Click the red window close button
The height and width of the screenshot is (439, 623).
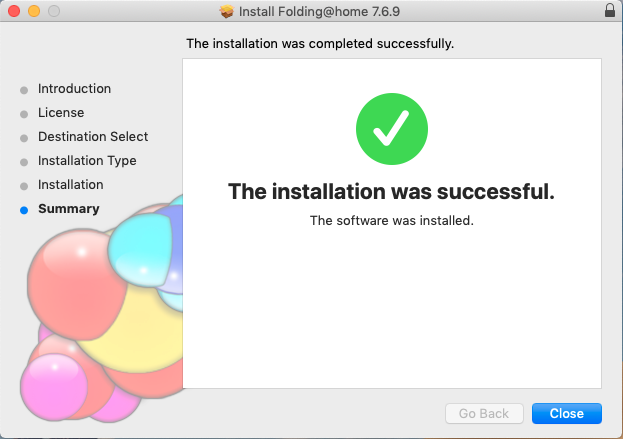pos(14,11)
